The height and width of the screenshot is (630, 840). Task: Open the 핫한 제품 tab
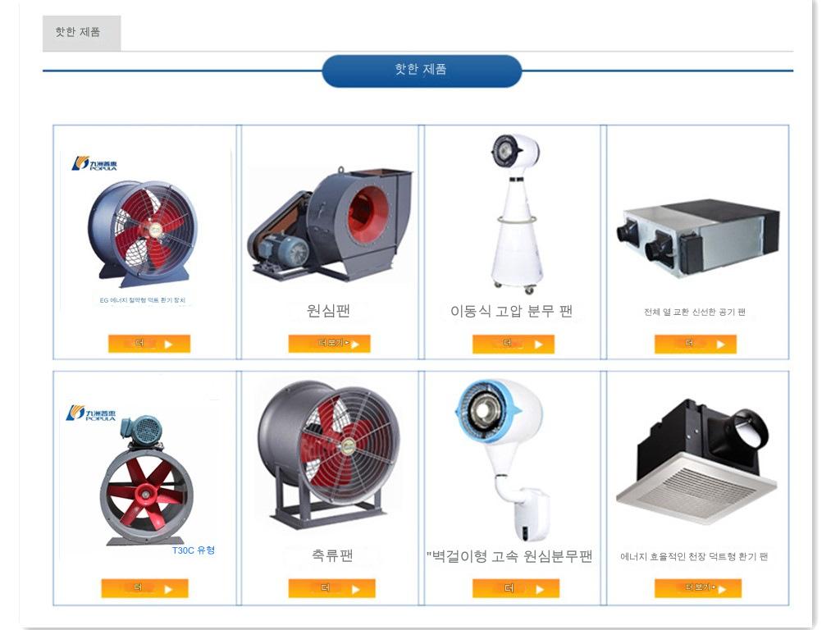tap(81, 33)
